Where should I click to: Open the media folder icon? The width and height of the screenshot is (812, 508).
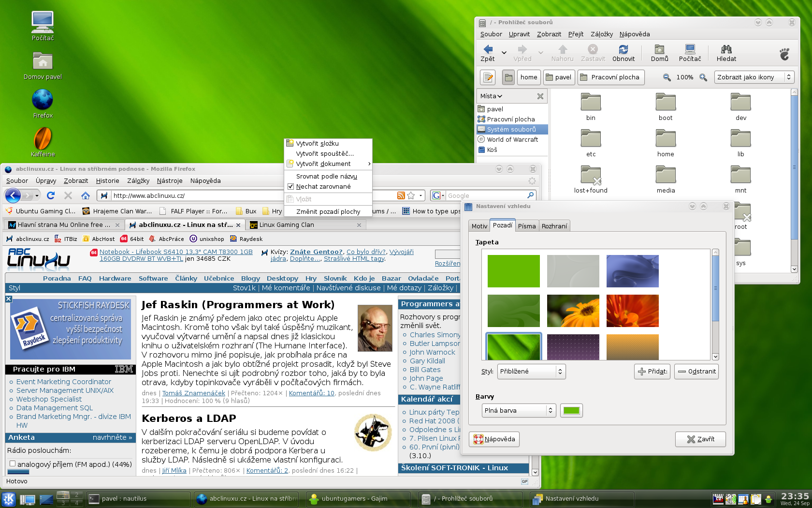tap(666, 175)
